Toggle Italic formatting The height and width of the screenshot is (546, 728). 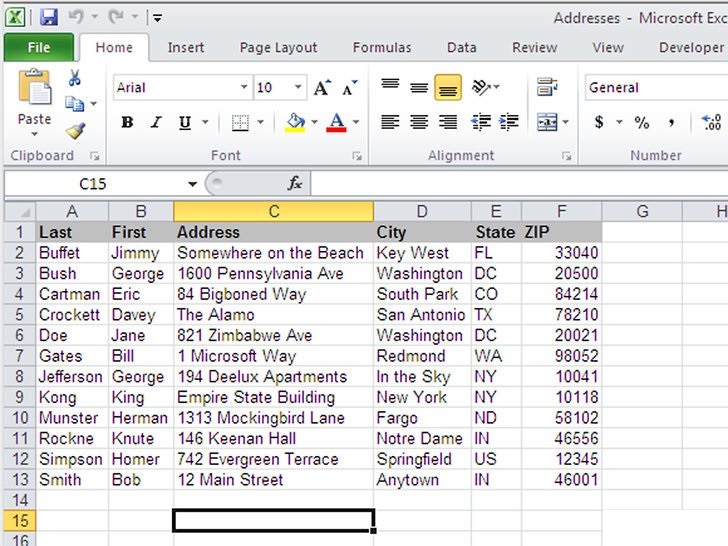(x=156, y=123)
